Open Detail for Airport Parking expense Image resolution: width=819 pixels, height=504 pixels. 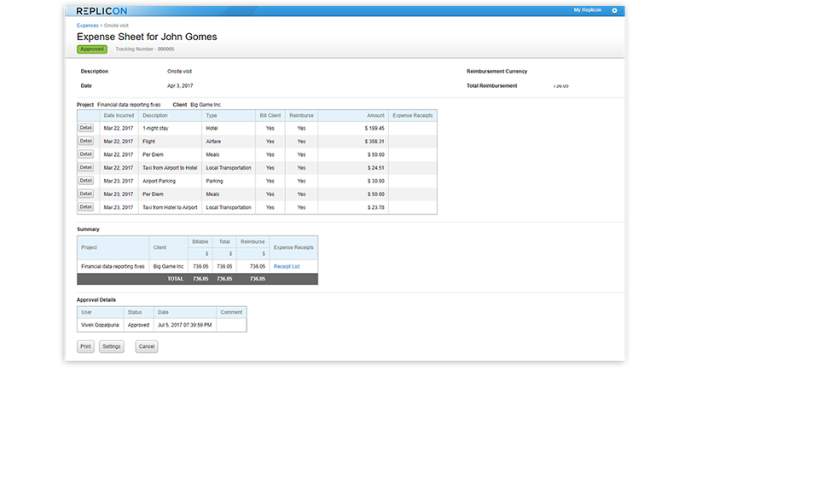[85, 181]
